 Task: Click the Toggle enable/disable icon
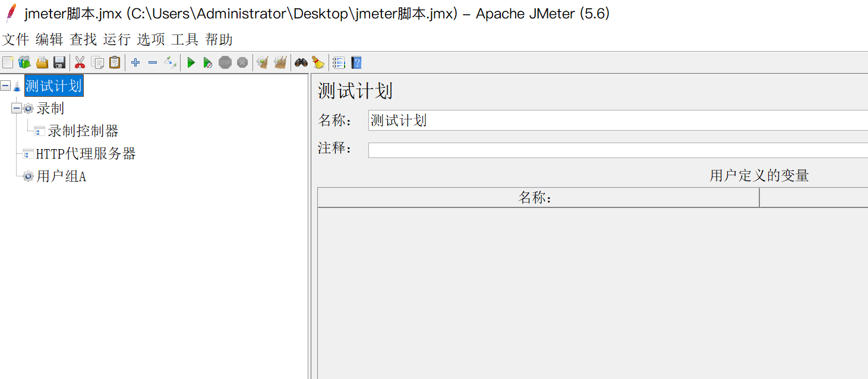(x=171, y=62)
